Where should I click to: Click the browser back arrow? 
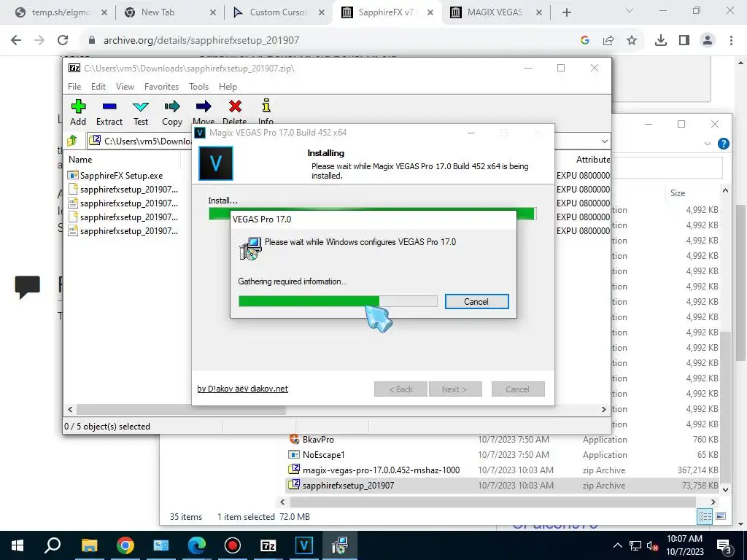[16, 40]
